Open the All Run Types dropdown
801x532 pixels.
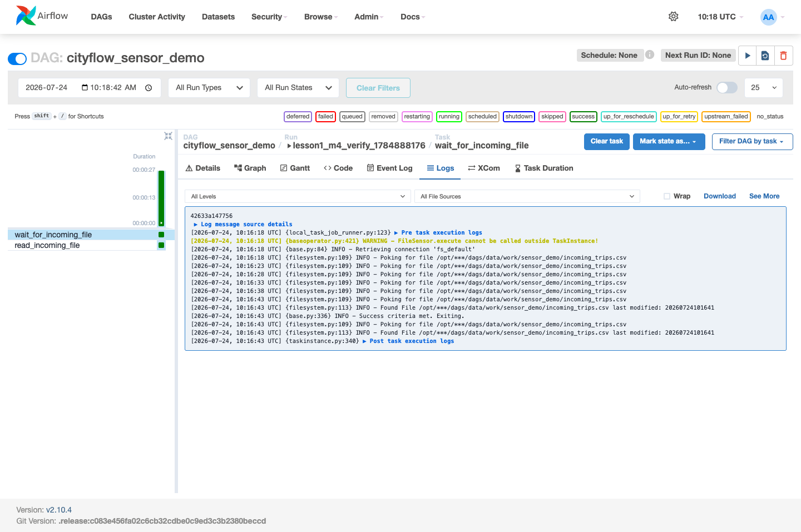209,88
